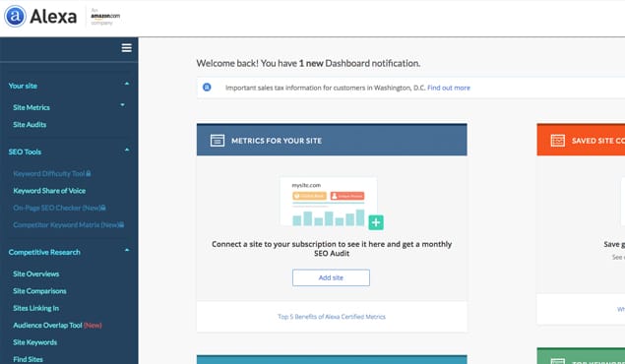Click the lock icon next to On-Page SEO Checker
The image size is (625, 364).
pyautogui.click(x=103, y=208)
